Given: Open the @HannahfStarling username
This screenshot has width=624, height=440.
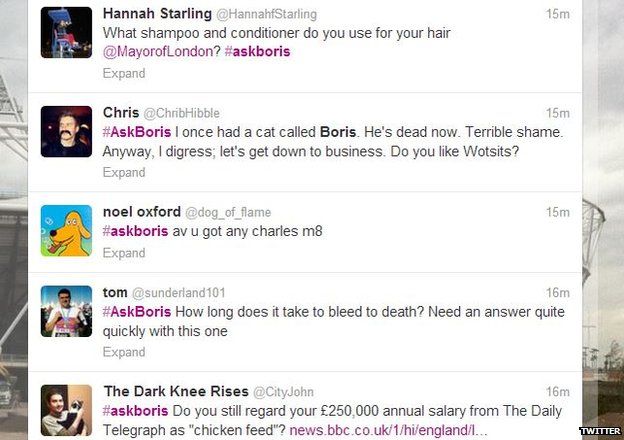Looking at the screenshot, I should pos(267,14).
